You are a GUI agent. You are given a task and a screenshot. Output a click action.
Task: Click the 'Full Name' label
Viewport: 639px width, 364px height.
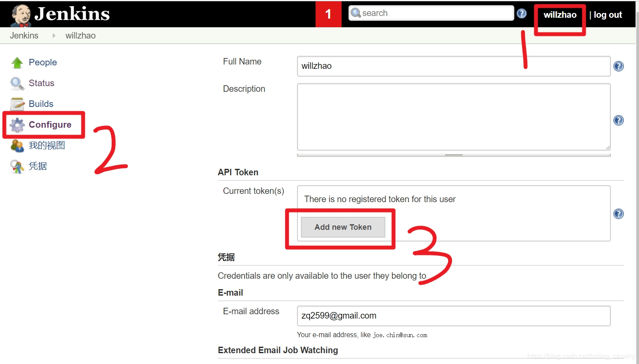tap(242, 61)
